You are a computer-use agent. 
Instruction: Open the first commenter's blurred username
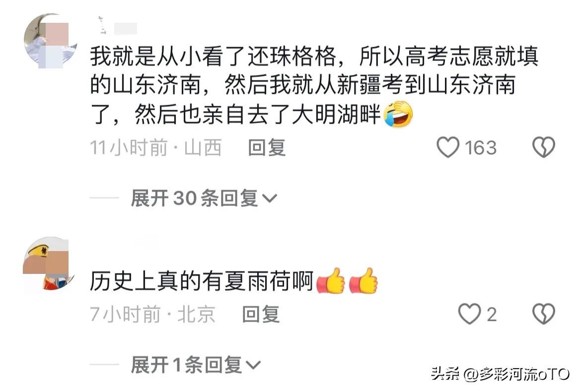(117, 26)
